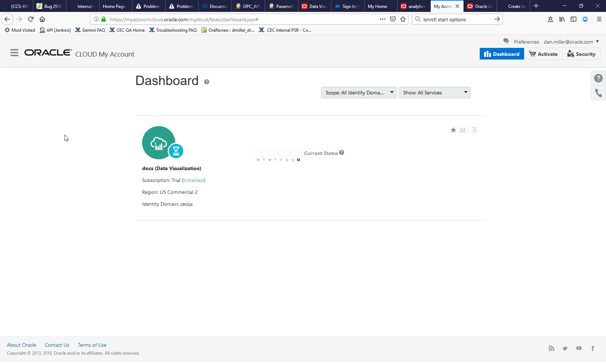Click the phone contact icon
The height and width of the screenshot is (364, 606).
pyautogui.click(x=598, y=93)
